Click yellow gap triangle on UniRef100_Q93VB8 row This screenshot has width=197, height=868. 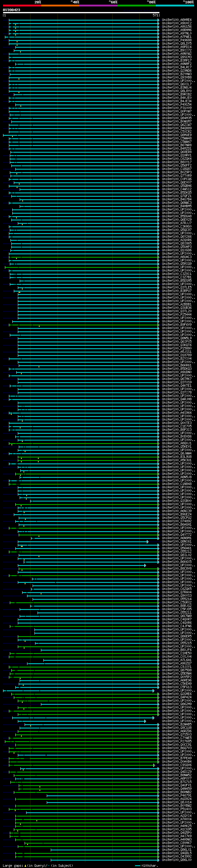click(x=19, y=79)
